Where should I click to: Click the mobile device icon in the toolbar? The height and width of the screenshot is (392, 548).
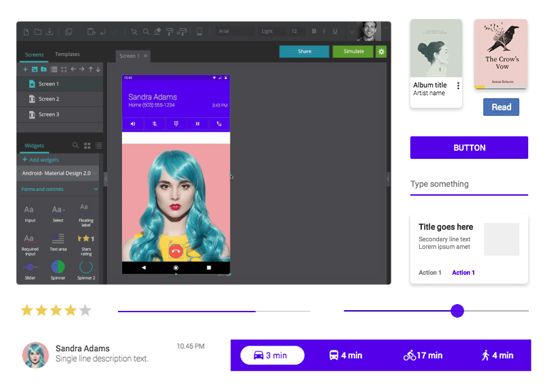(199, 31)
